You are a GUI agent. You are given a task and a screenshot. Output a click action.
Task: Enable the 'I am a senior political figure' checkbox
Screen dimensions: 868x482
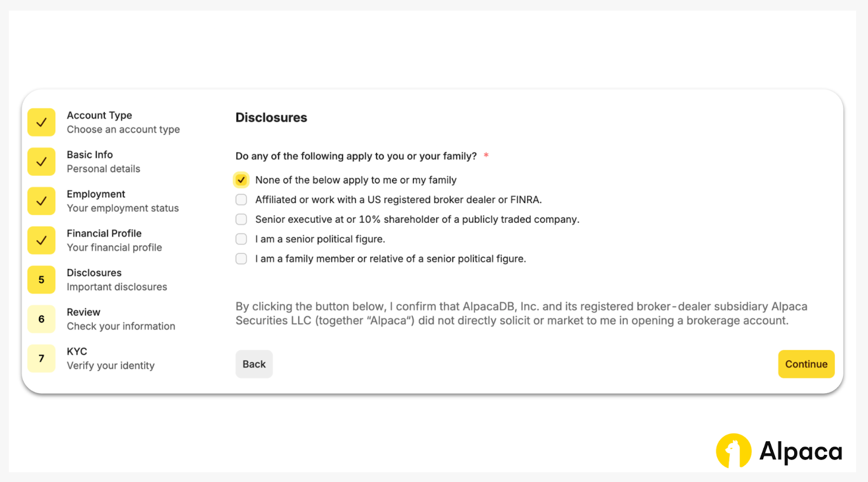coord(241,239)
